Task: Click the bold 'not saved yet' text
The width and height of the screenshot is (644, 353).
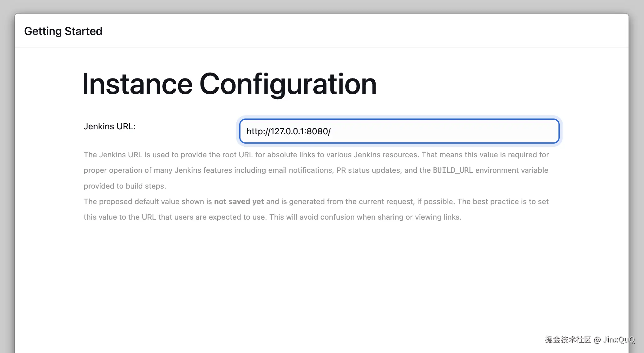Action: [x=239, y=202]
